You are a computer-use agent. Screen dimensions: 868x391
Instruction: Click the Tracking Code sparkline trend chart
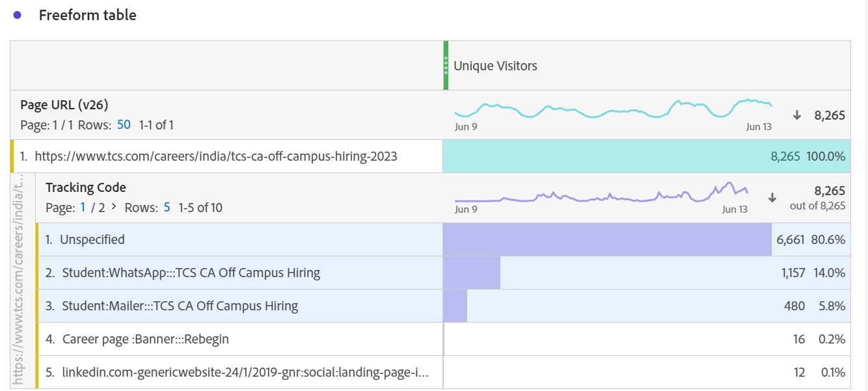(x=601, y=193)
